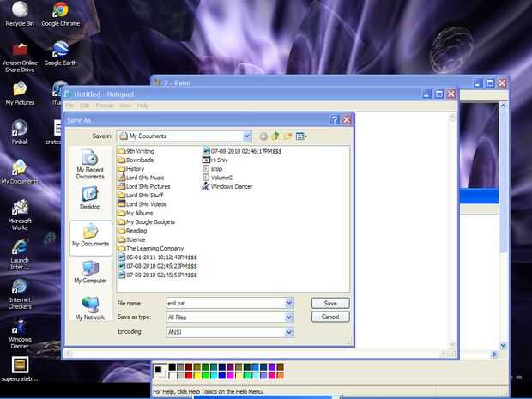The width and height of the screenshot is (532, 399).
Task: Select My Computer in the places bar
Action: pos(90,272)
